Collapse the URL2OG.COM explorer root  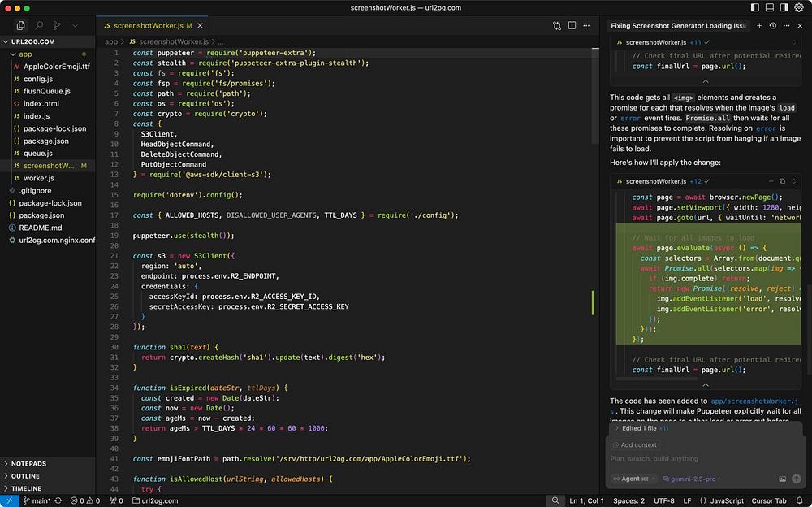pyautogui.click(x=48, y=41)
